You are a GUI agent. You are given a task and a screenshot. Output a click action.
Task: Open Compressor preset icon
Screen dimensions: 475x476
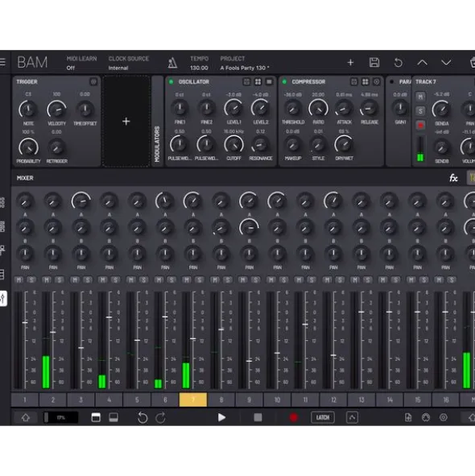[x=354, y=81]
